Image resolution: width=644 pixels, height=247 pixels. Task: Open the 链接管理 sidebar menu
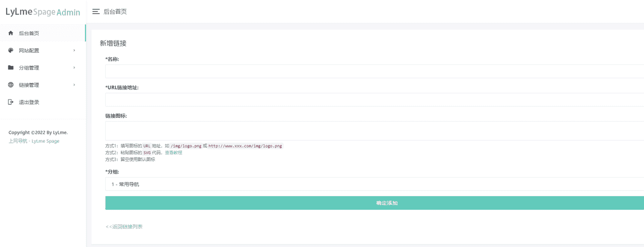tap(43, 85)
